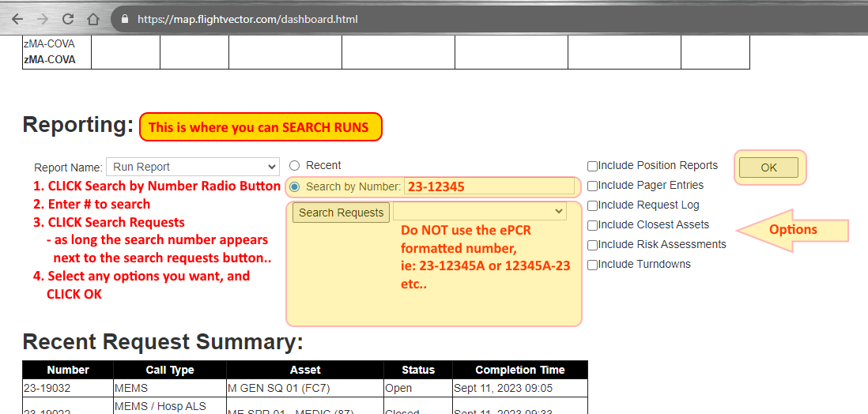Enable Include Position Reports checkbox

point(592,166)
